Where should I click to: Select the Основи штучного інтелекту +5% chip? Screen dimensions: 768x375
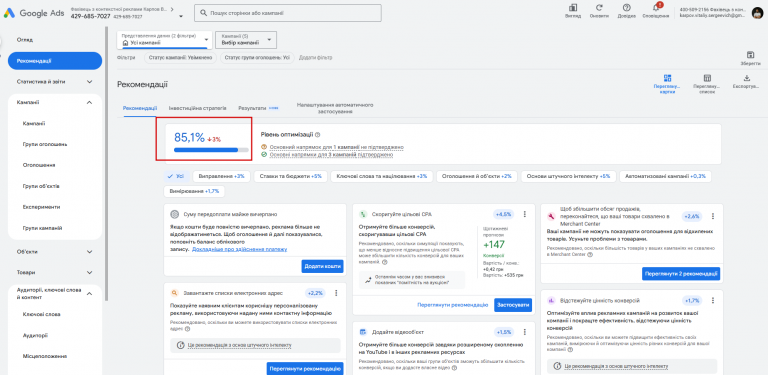(x=568, y=176)
